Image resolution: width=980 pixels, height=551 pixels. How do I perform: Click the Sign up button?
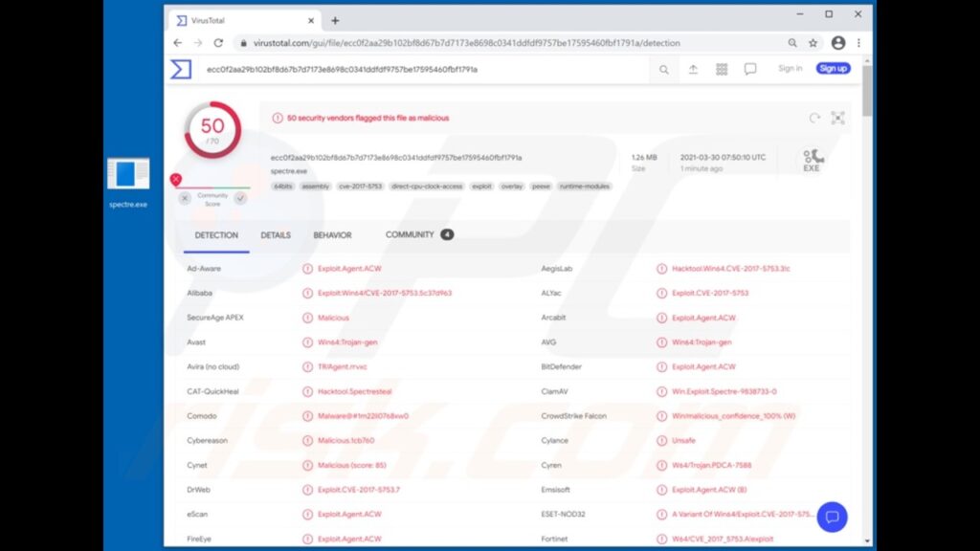(834, 68)
